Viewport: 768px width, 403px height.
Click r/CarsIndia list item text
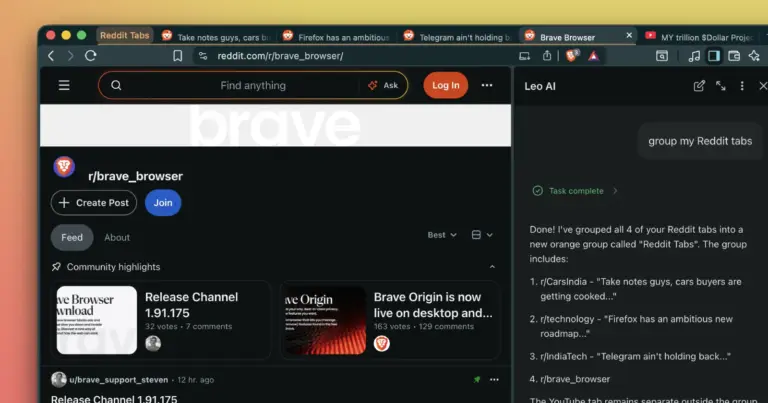pyautogui.click(x=641, y=289)
